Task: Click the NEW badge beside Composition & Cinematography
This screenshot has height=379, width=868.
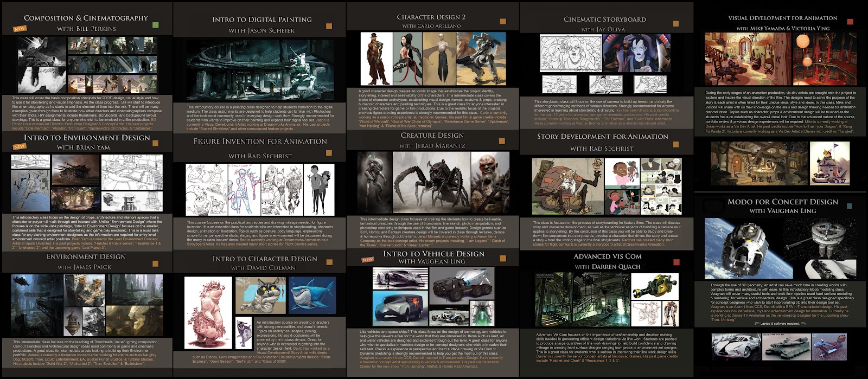Action: [x=20, y=29]
